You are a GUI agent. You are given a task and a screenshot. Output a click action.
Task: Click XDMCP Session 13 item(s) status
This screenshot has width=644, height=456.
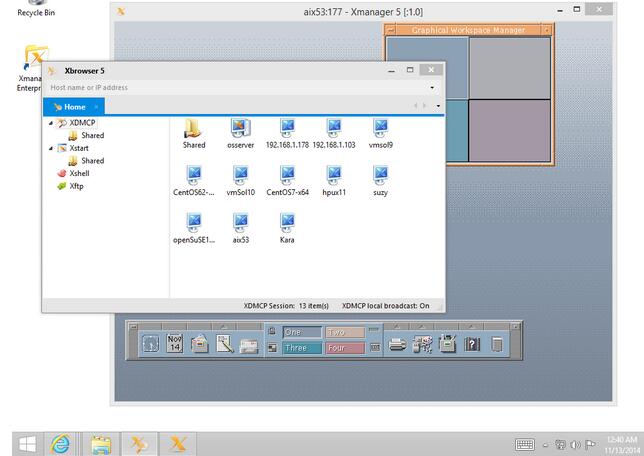click(x=286, y=306)
